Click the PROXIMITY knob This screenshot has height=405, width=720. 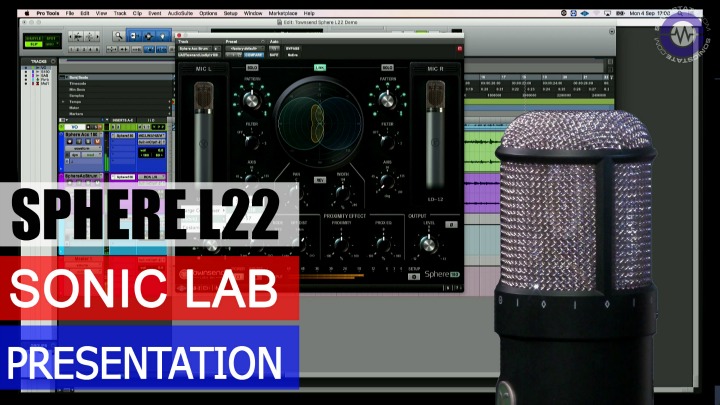(x=341, y=243)
